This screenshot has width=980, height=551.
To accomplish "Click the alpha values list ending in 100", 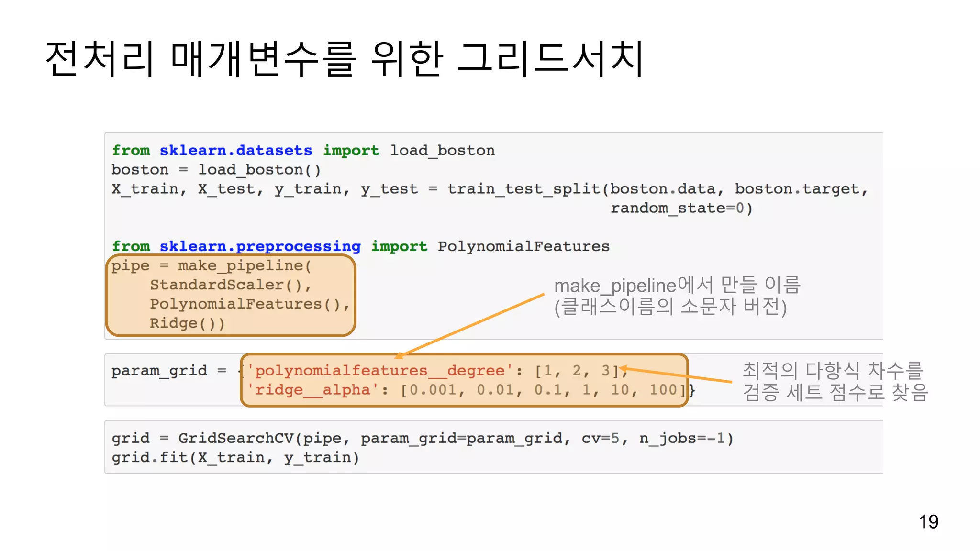I will [543, 390].
